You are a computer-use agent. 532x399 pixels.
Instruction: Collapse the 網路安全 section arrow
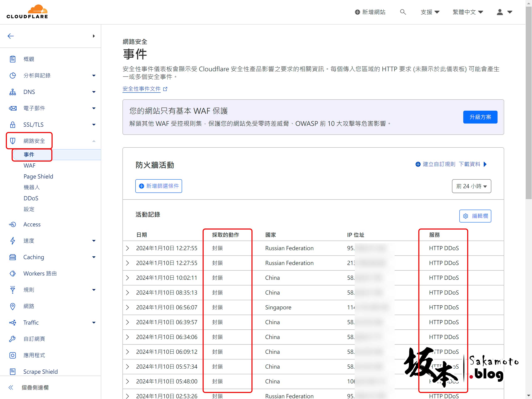(x=94, y=141)
